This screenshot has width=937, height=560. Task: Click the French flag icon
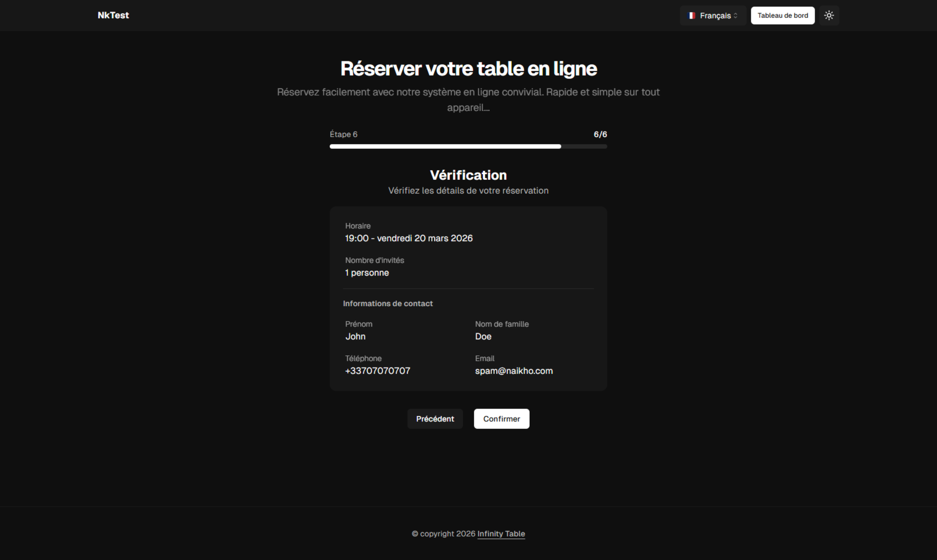[691, 15]
